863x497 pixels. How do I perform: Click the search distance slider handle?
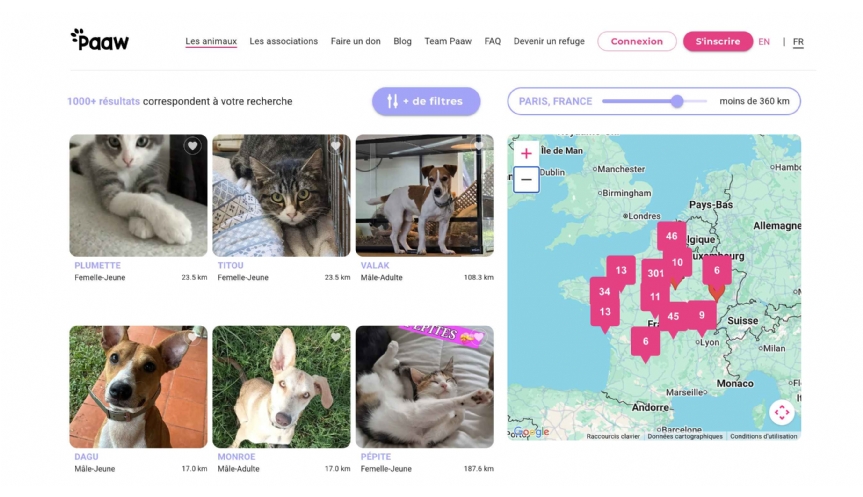677,101
